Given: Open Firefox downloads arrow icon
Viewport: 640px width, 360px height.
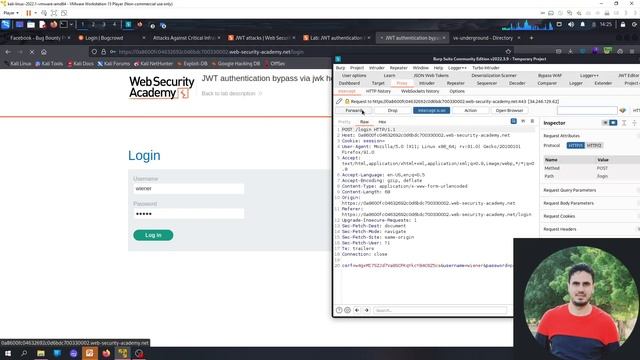Looking at the screenshot, I should pos(570,51).
